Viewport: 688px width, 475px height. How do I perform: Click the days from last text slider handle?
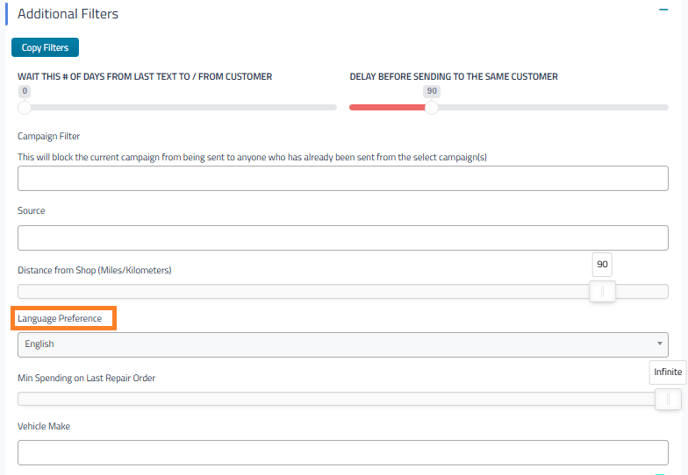[24, 107]
